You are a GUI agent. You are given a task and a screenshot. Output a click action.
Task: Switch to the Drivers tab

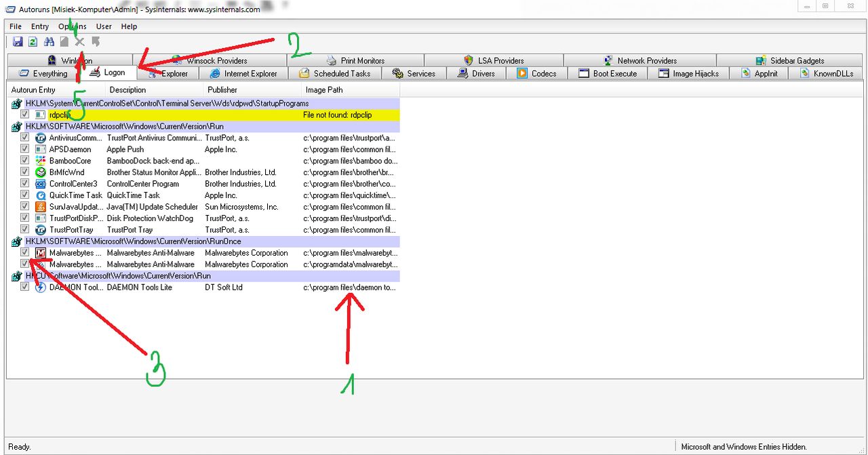pyautogui.click(x=476, y=73)
